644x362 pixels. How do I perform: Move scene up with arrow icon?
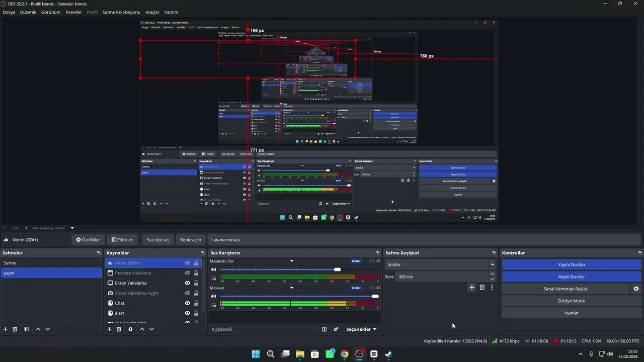[x=38, y=329]
